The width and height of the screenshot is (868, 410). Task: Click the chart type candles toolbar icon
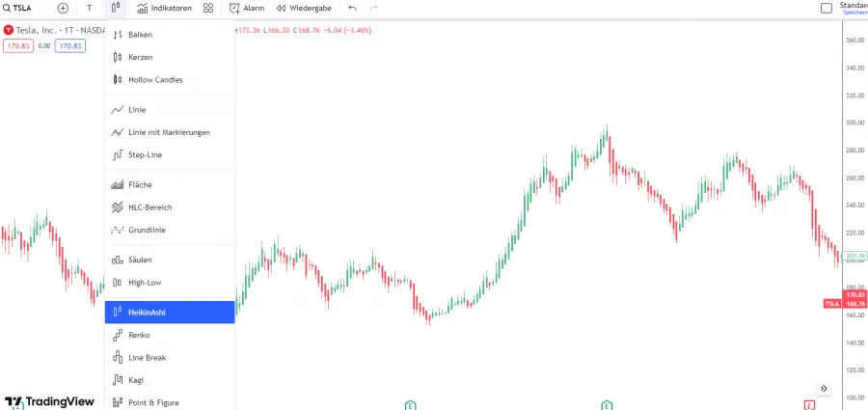coord(115,8)
